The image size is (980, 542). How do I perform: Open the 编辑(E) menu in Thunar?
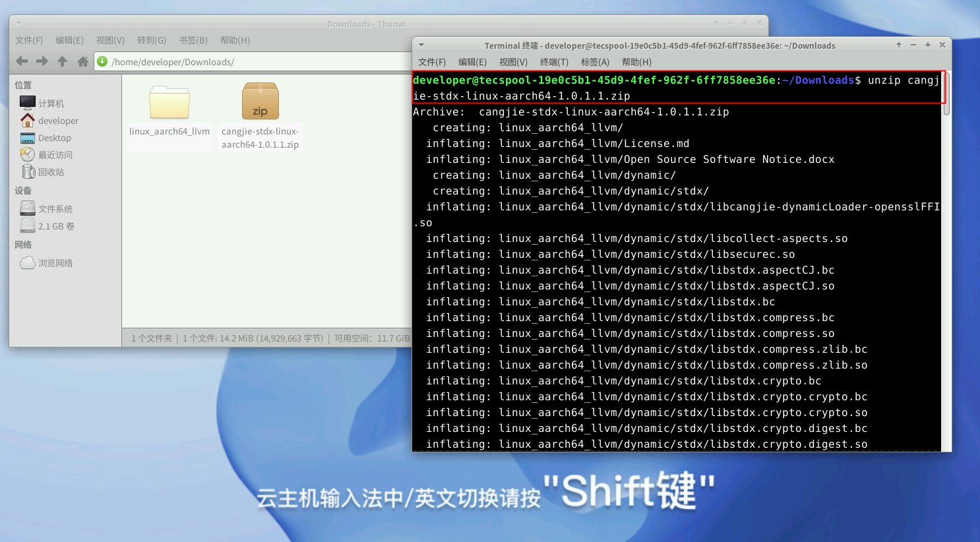point(69,40)
